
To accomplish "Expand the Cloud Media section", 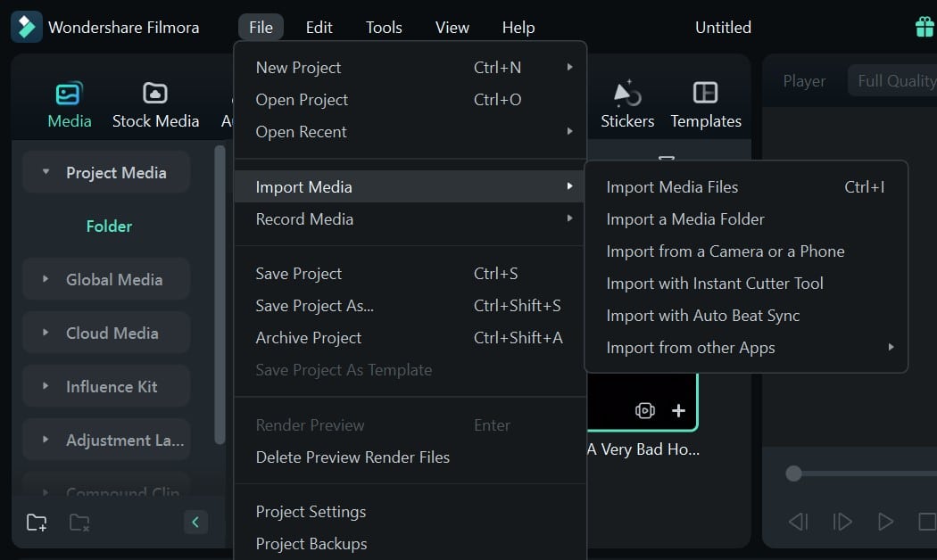I will [46, 332].
